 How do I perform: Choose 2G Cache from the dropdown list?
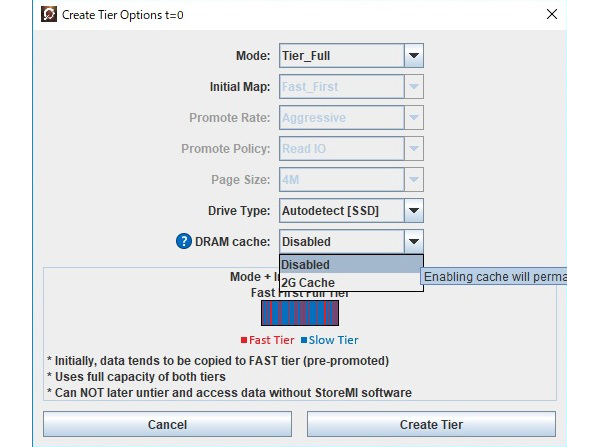351,282
